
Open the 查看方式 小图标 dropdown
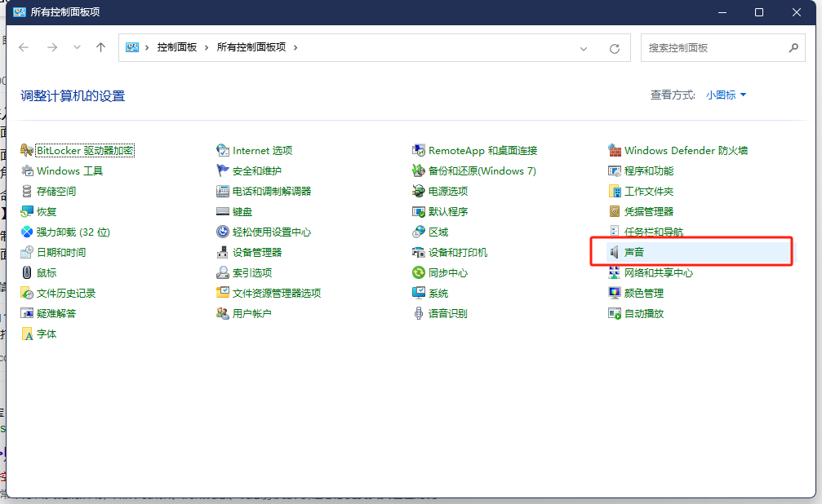click(x=726, y=95)
